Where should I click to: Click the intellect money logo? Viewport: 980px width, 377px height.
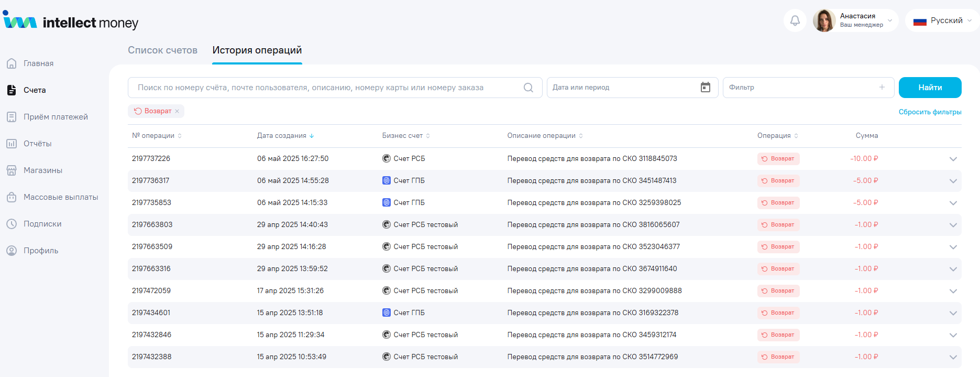coord(71,22)
